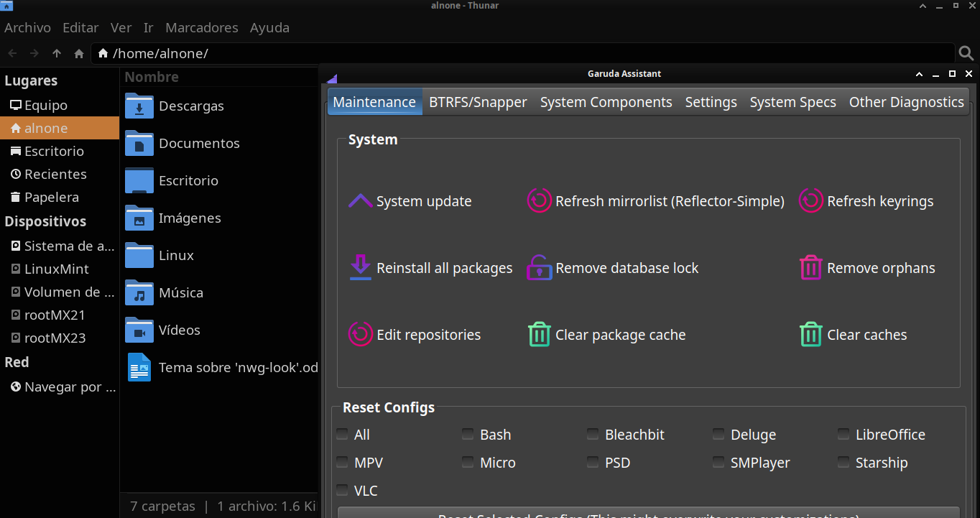Click the Remove database lock padlock icon

click(539, 268)
